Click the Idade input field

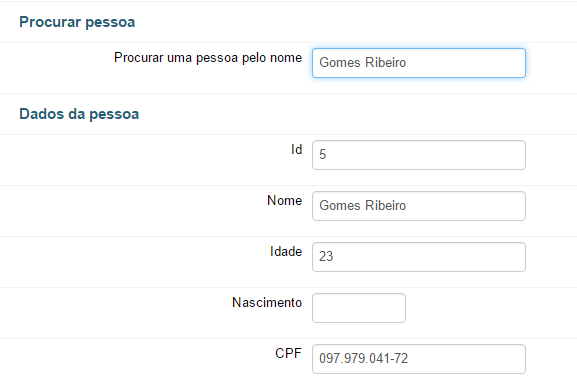[419, 257]
